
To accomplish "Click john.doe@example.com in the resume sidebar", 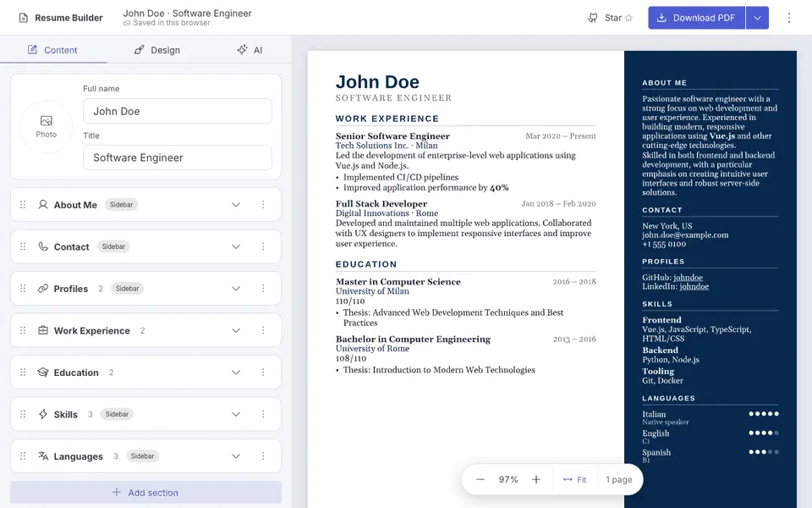I will pos(685,235).
